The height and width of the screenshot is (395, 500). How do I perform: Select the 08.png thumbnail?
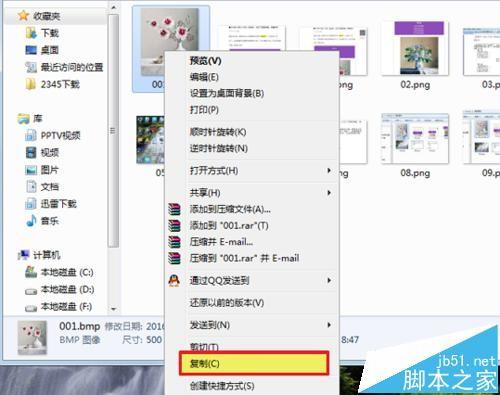[x=415, y=138]
